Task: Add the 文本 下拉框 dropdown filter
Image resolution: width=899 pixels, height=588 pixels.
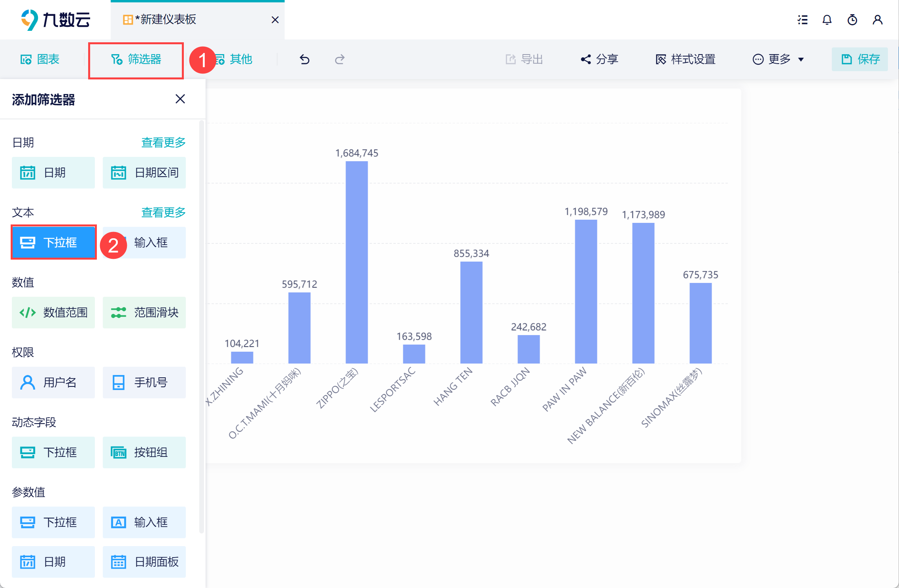Action: (x=53, y=242)
